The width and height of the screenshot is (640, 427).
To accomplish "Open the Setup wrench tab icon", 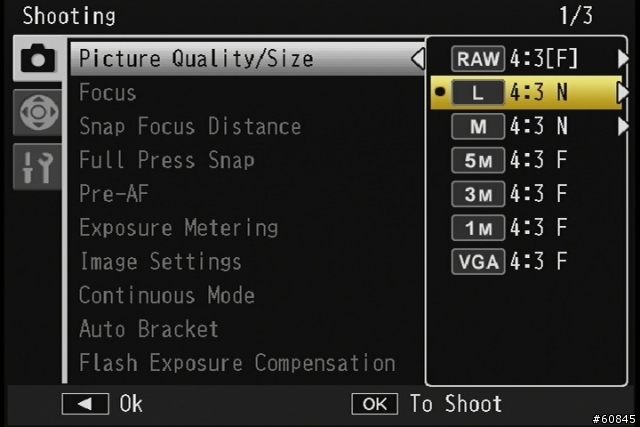I will pyautogui.click(x=38, y=167).
